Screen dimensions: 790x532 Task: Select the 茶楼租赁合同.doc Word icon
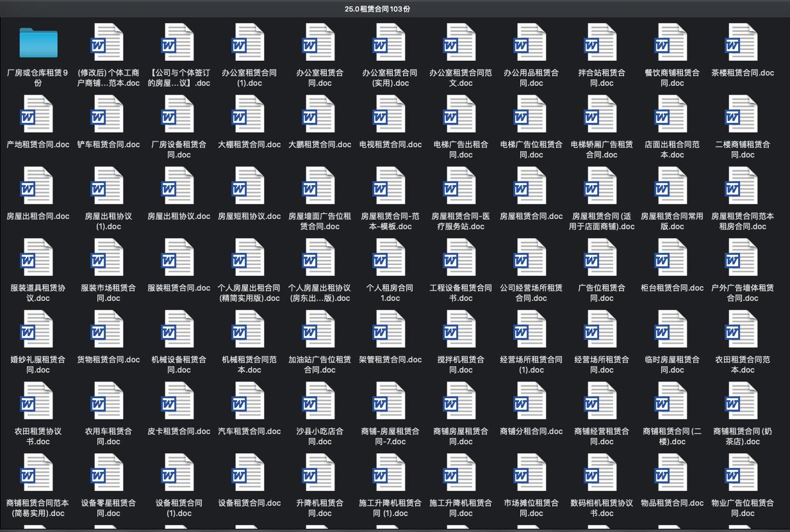(x=743, y=42)
